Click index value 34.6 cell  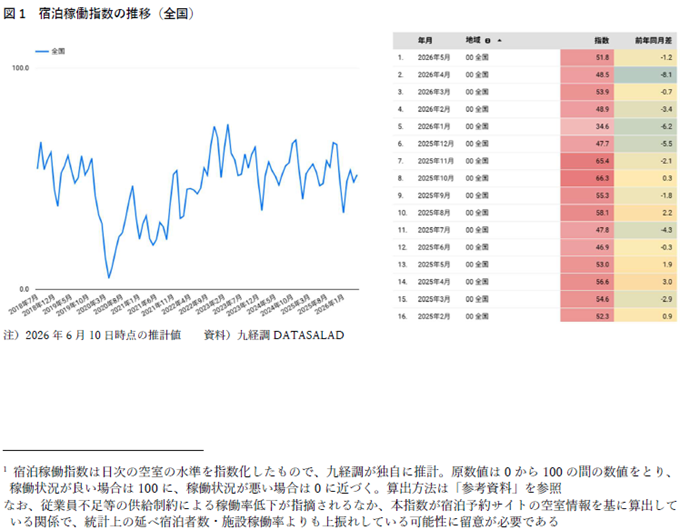click(587, 126)
